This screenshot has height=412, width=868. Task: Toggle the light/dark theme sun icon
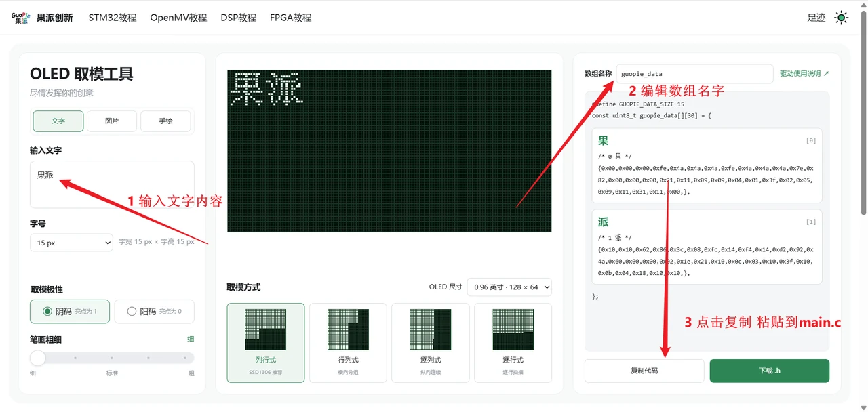(841, 18)
